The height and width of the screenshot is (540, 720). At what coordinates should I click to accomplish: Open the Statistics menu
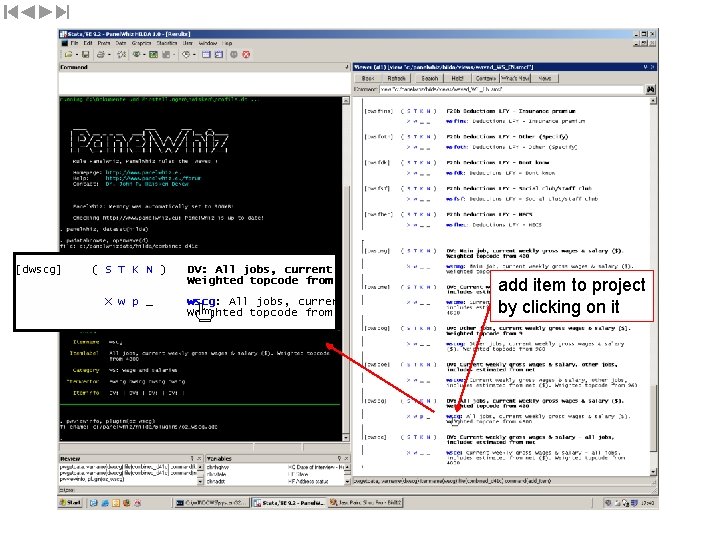(167, 43)
